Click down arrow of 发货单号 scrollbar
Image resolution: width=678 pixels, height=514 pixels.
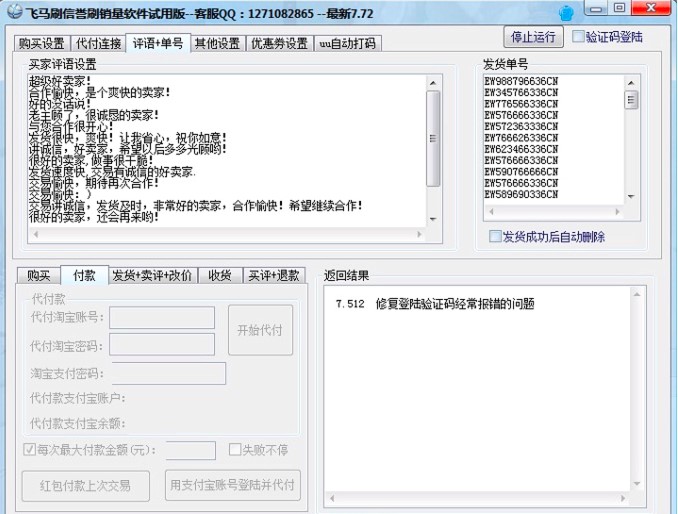[631, 197]
